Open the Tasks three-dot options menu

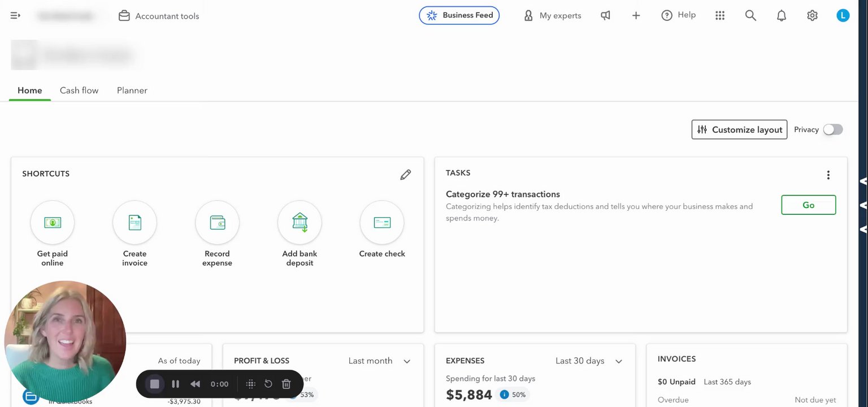828,175
